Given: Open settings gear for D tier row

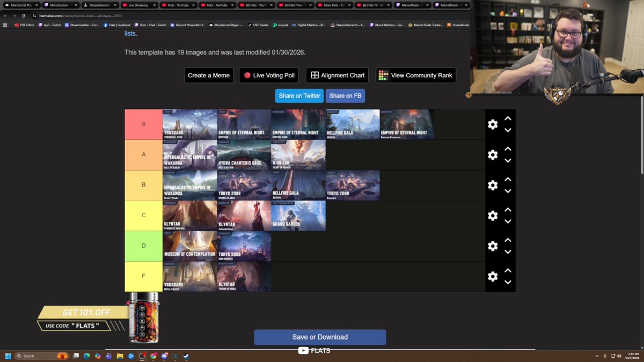Looking at the screenshot, I should pos(493,246).
